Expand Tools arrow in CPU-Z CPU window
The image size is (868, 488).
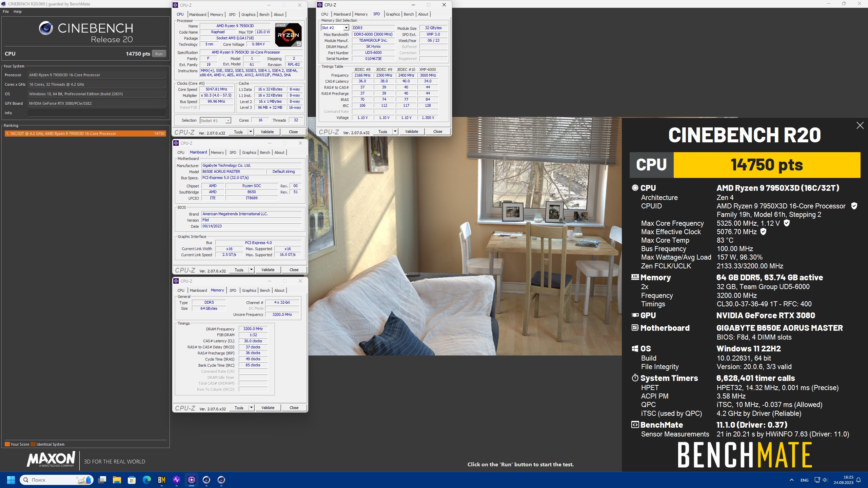click(251, 132)
